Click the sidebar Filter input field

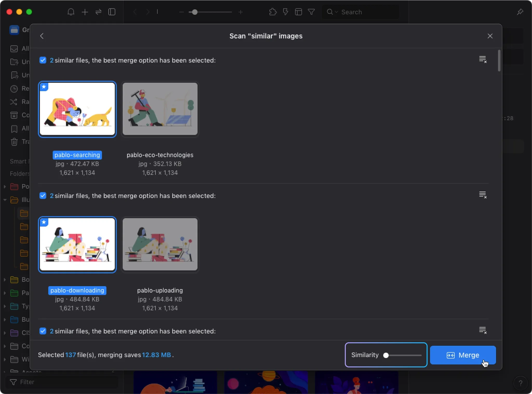point(62,382)
